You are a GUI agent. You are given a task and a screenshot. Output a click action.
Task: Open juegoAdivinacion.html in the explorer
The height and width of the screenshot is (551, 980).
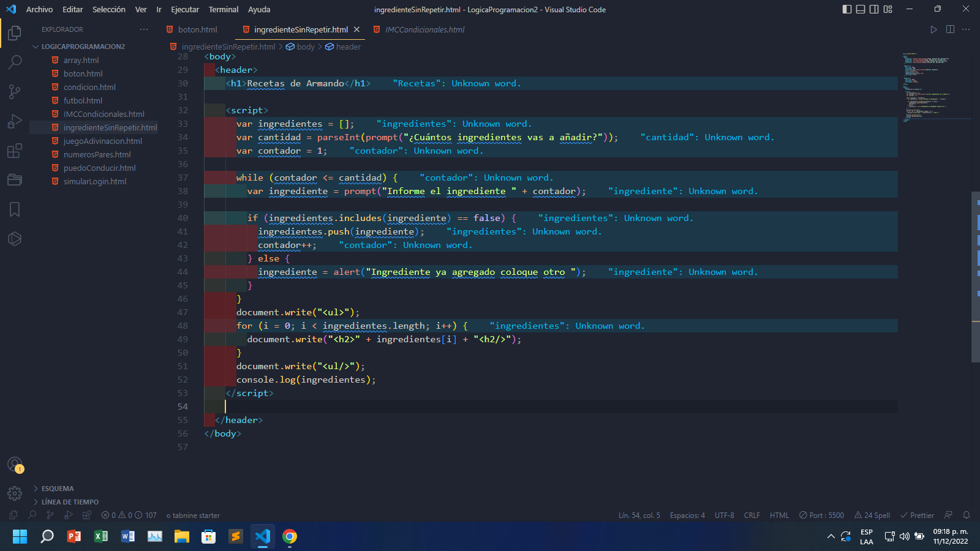102,141
